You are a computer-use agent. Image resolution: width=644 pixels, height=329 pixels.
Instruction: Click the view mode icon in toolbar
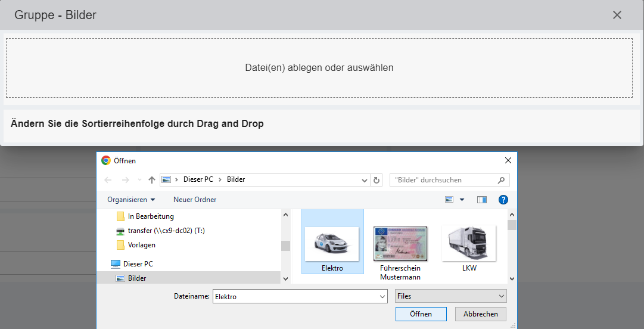point(450,200)
